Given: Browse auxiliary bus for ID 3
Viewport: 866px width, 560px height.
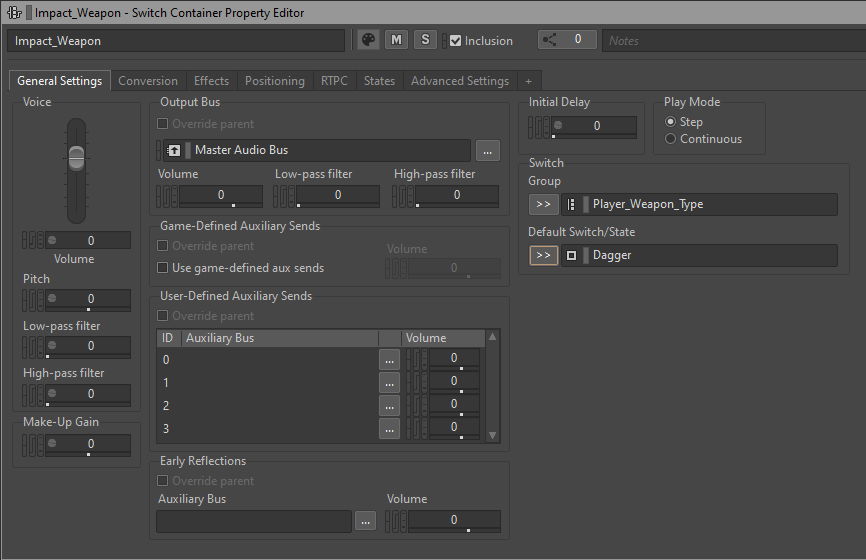Looking at the screenshot, I should [389, 429].
